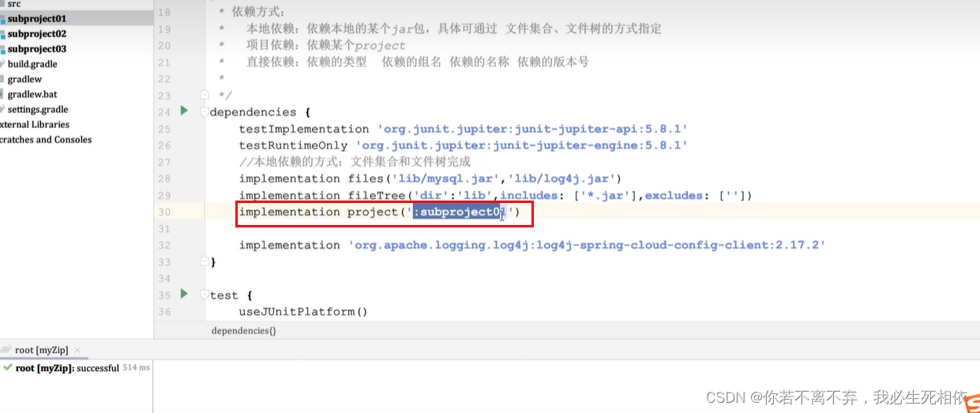Click the log4j-spring-cloud-config-client:2.17.2 string
The height and width of the screenshot is (413, 980).
pyautogui.click(x=588, y=245)
